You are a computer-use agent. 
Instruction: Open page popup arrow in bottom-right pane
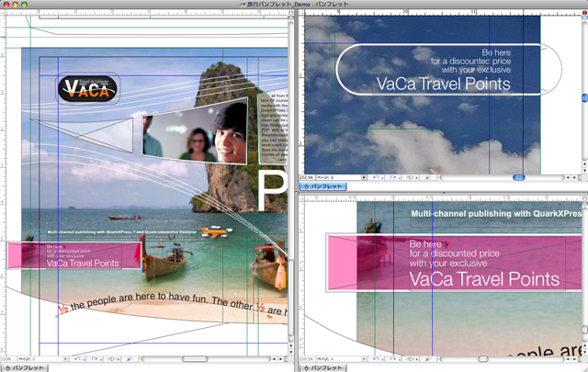(364, 359)
